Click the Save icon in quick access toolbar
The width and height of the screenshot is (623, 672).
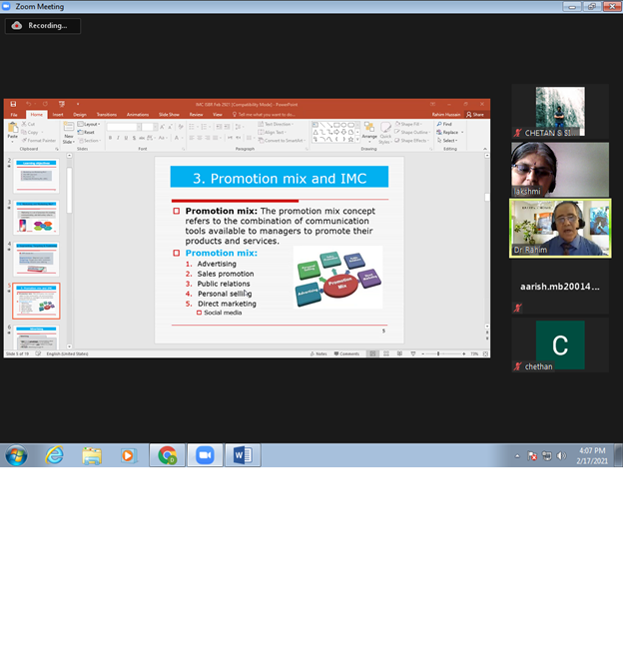click(x=12, y=103)
